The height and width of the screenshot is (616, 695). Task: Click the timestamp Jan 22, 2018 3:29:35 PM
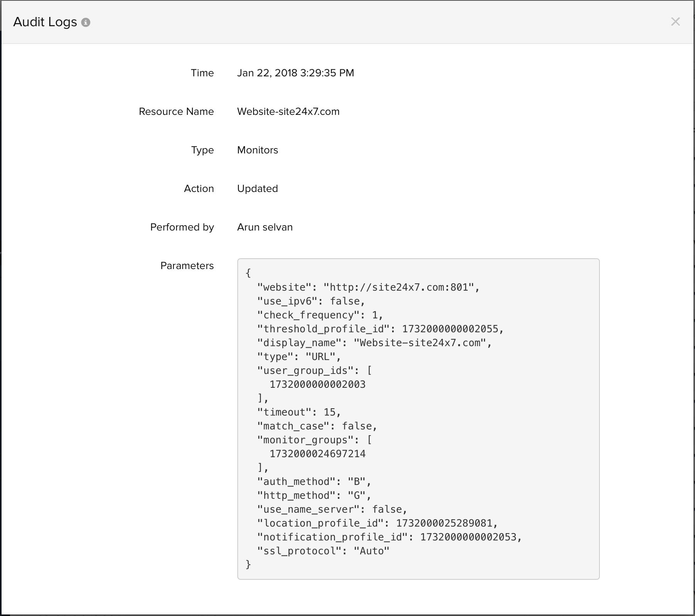tap(295, 73)
